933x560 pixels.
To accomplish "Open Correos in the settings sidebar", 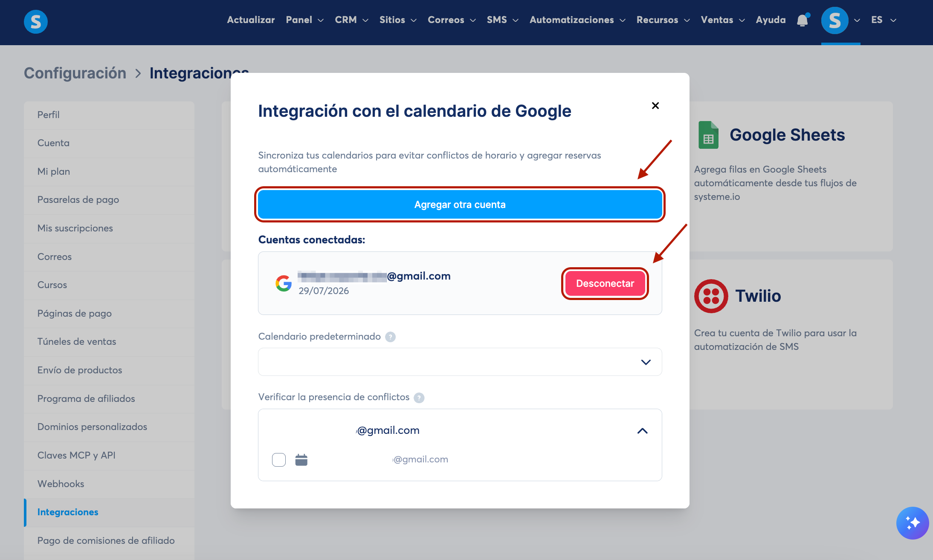I will (x=109, y=257).
